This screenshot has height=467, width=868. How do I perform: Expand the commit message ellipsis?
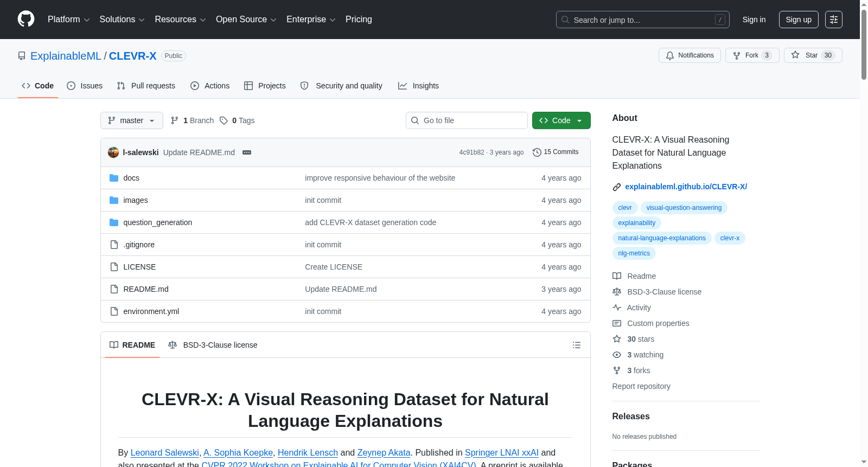pyautogui.click(x=247, y=152)
